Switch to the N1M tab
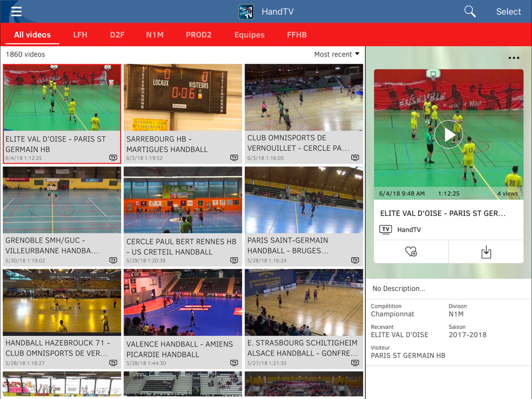This screenshot has height=399, width=532. (x=155, y=35)
